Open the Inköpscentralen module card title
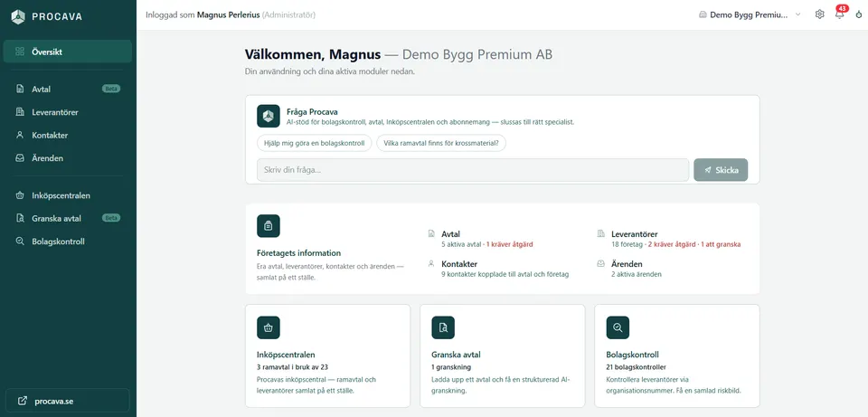This screenshot has width=868, height=417. (287, 355)
